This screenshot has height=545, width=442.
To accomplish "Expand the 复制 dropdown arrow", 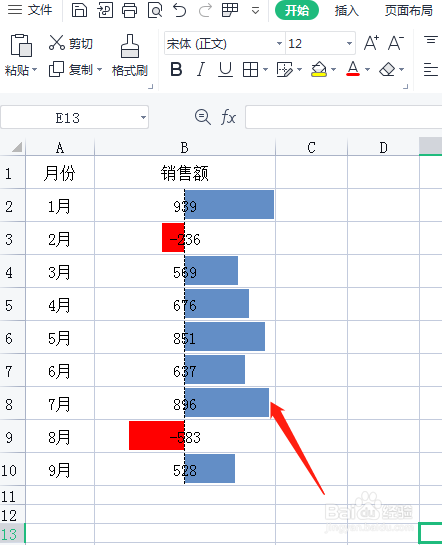I will [x=99, y=70].
